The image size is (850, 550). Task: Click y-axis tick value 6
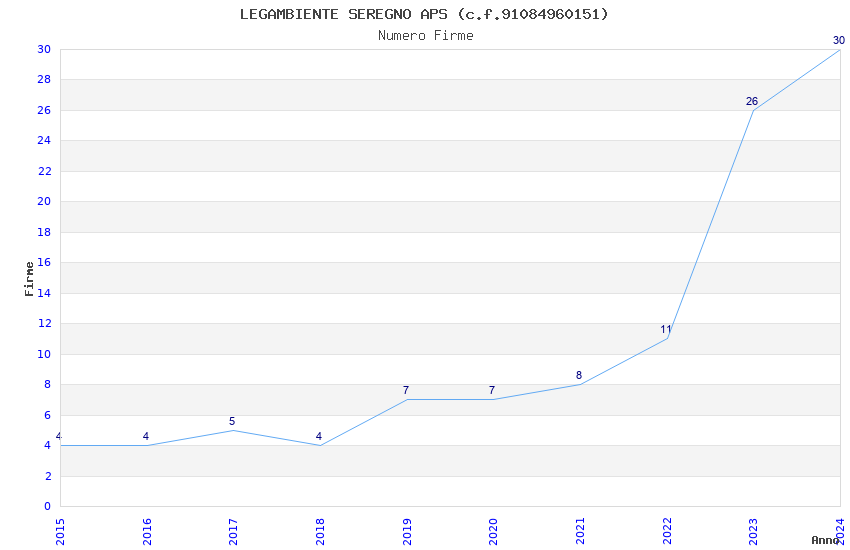coord(48,415)
